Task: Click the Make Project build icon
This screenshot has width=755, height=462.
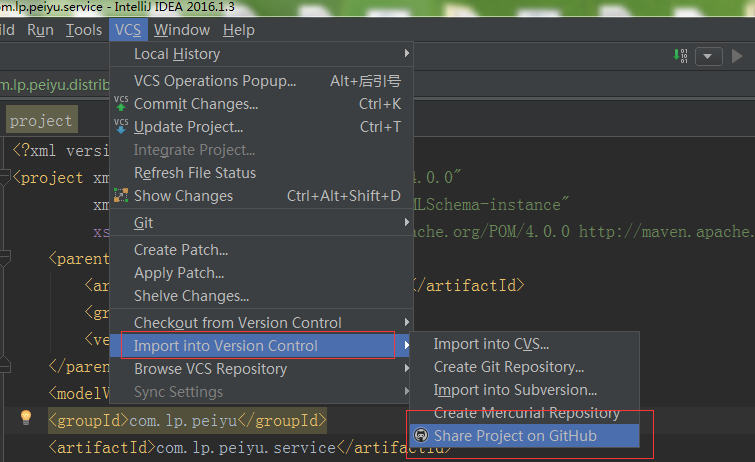Action: [x=682, y=56]
